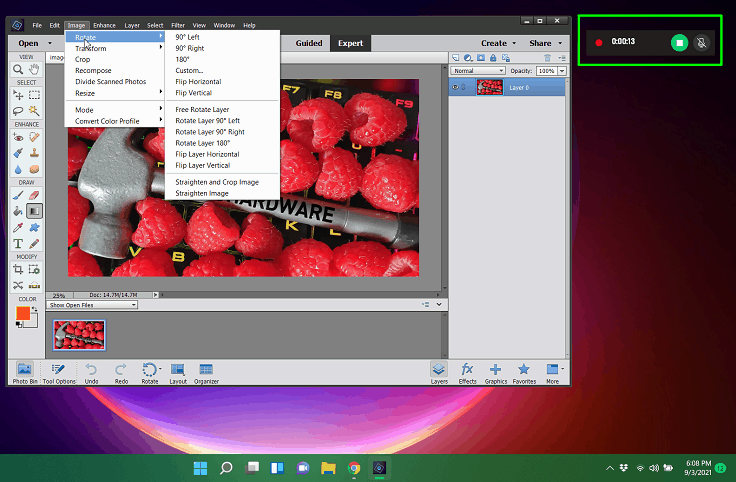Select the Gradient tool
The image size is (736, 482).
(34, 211)
